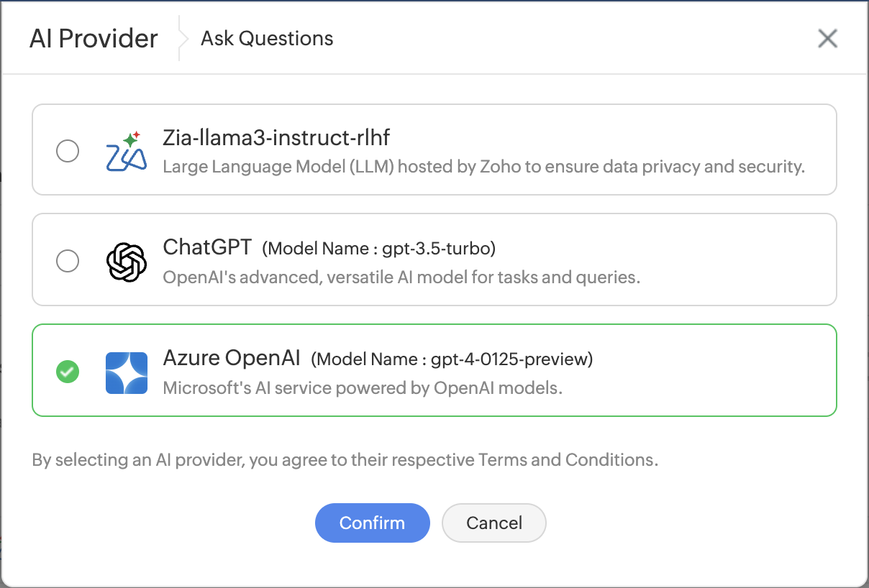Click the gpt-3.5-turbo model name label

click(379, 249)
